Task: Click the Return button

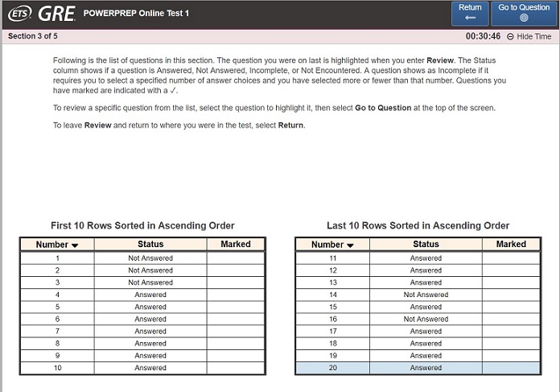Action: point(470,13)
